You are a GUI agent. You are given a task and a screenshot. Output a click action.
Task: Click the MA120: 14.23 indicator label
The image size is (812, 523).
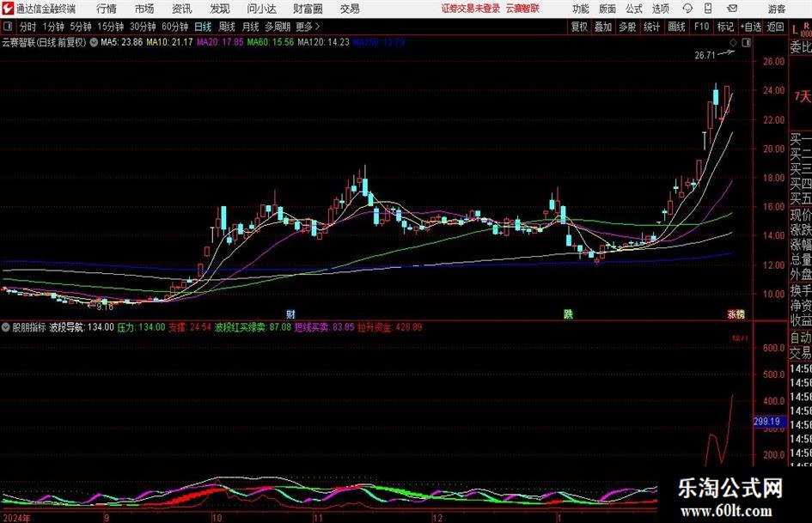[323, 42]
